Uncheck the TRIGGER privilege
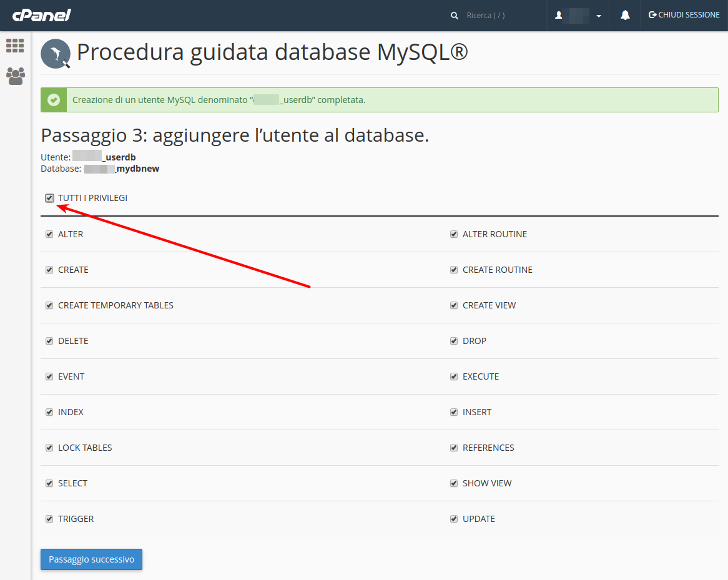This screenshot has width=728, height=580. click(x=49, y=519)
